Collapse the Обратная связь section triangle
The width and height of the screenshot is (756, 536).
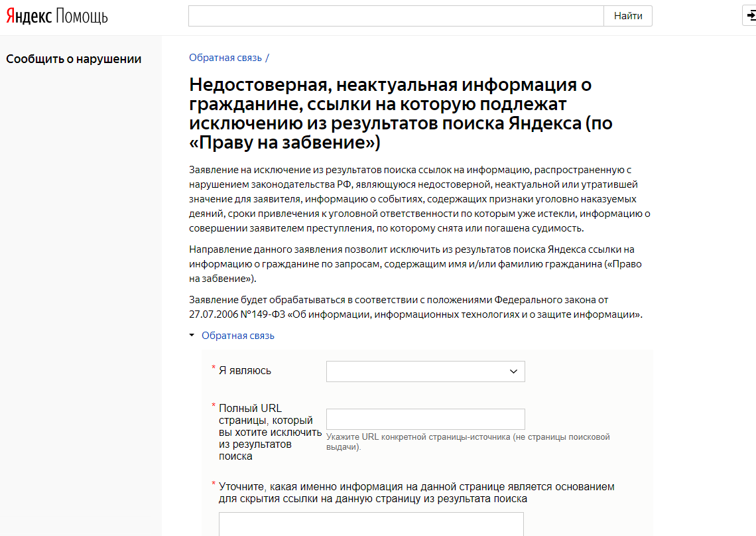click(192, 335)
